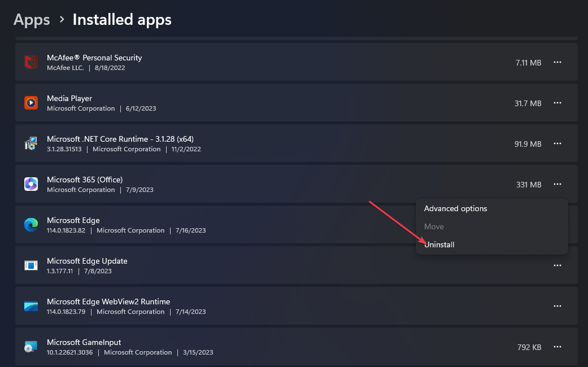Click the Microsoft Edge Update name
The height and width of the screenshot is (367, 588).
(87, 261)
